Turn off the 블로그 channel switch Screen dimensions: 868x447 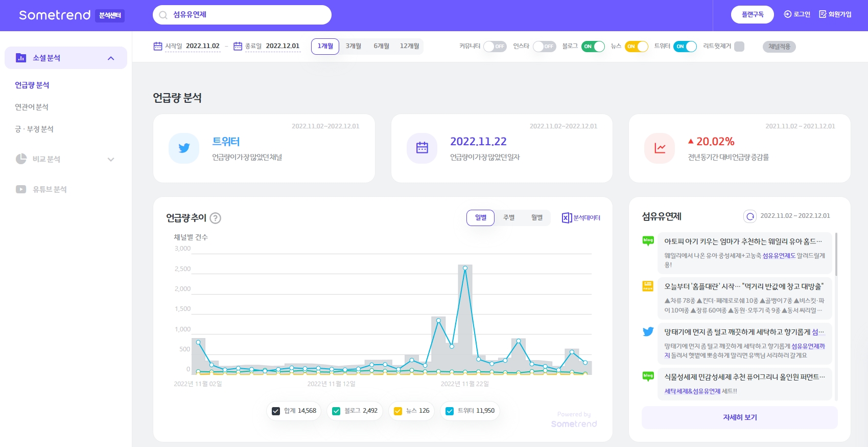(x=593, y=47)
